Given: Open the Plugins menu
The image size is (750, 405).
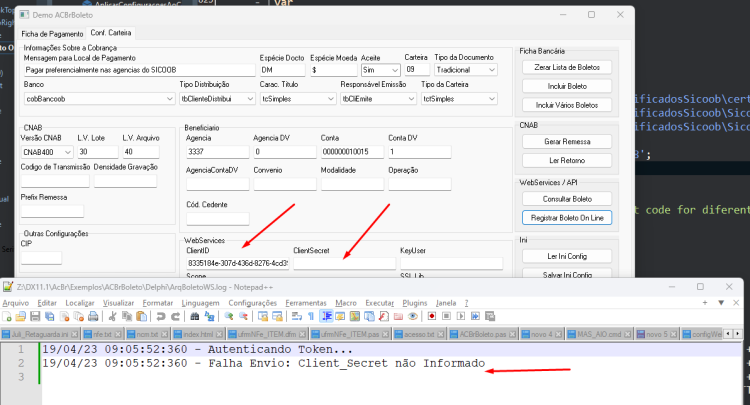Looking at the screenshot, I should point(415,303).
